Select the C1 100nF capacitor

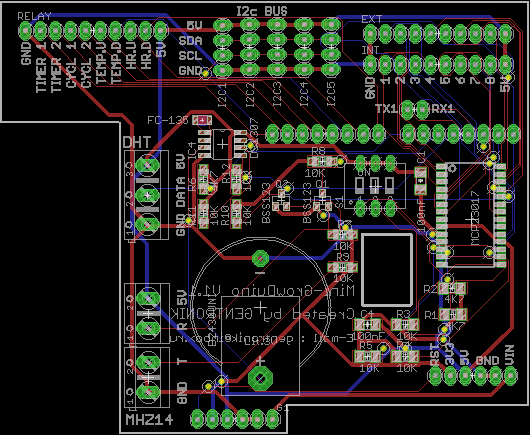click(x=420, y=181)
